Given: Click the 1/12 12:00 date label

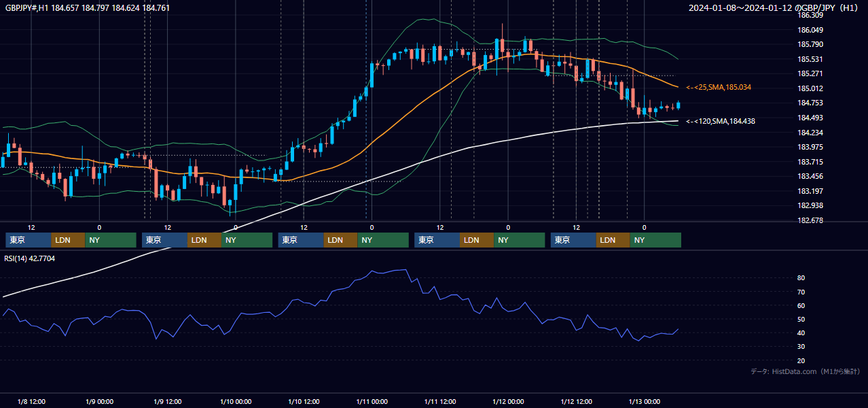Looking at the screenshot, I should click(576, 401).
